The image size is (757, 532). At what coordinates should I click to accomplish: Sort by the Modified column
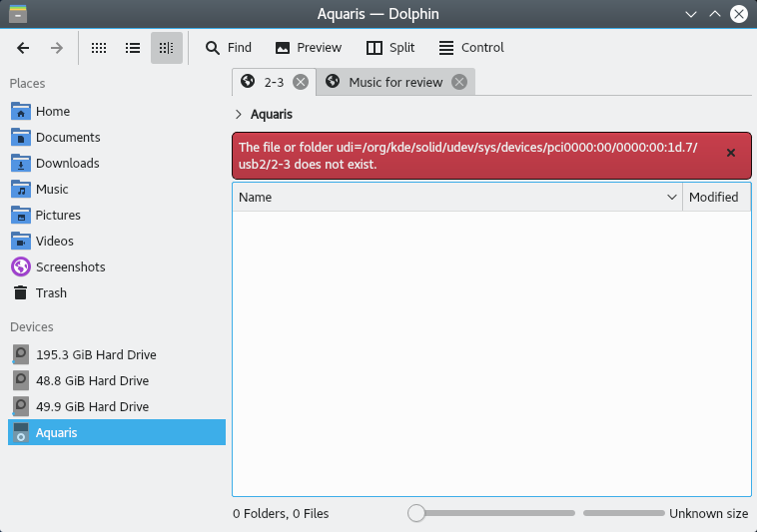pyautogui.click(x=716, y=198)
